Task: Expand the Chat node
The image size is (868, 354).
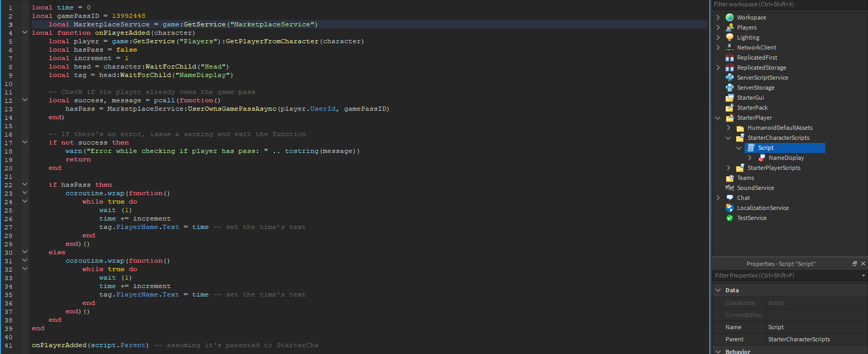Action: [718, 198]
